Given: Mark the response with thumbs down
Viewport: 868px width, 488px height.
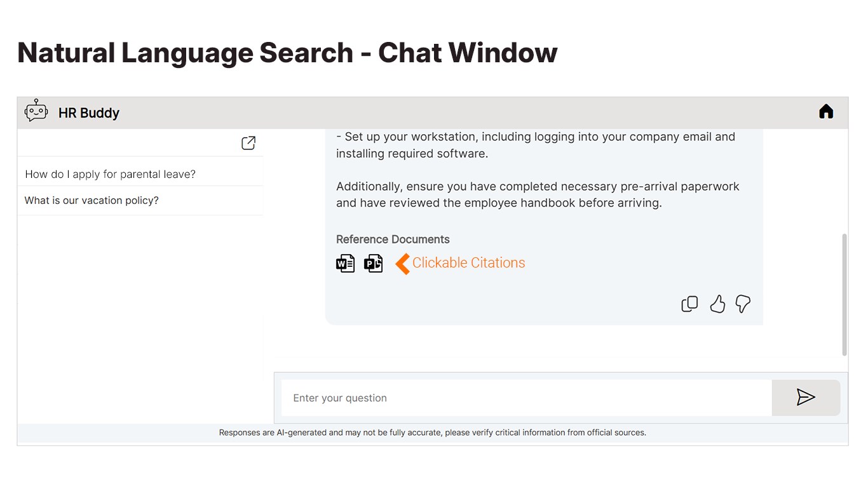Looking at the screenshot, I should point(743,304).
